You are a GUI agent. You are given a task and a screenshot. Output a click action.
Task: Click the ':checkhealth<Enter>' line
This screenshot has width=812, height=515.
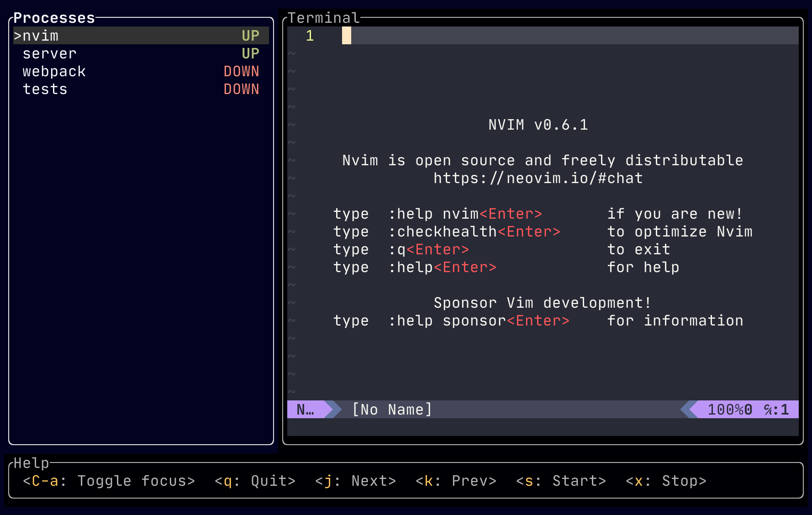click(x=543, y=231)
